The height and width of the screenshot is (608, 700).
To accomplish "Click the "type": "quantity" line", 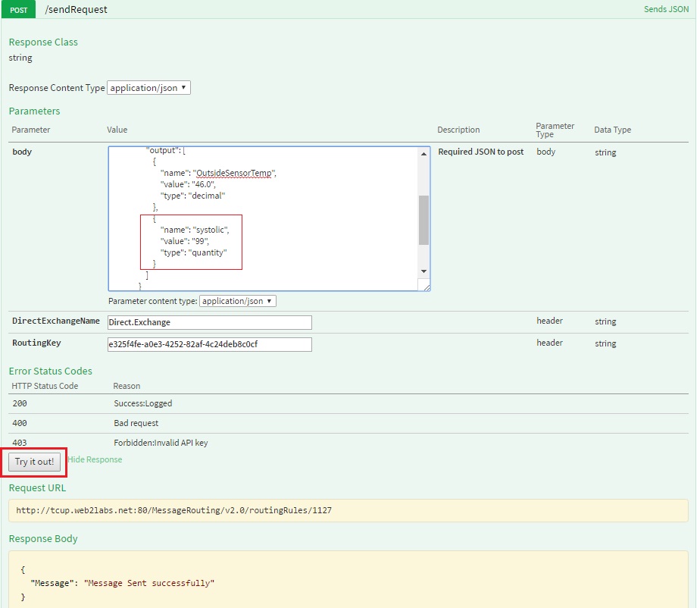I will pyautogui.click(x=193, y=253).
